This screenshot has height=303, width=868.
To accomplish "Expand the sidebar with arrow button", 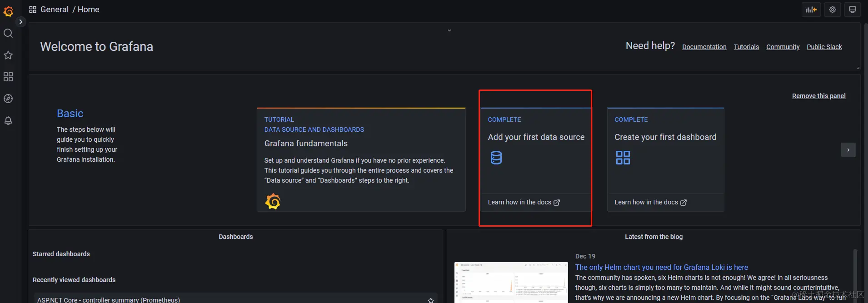I will (x=20, y=22).
